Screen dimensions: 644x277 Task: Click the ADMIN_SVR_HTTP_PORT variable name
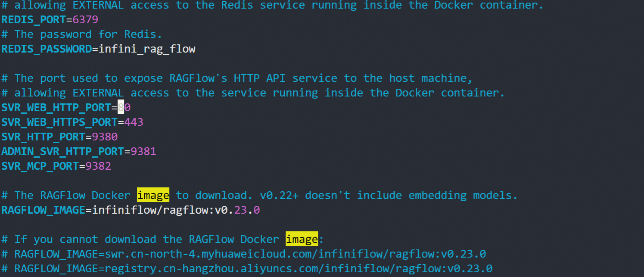[62, 152]
